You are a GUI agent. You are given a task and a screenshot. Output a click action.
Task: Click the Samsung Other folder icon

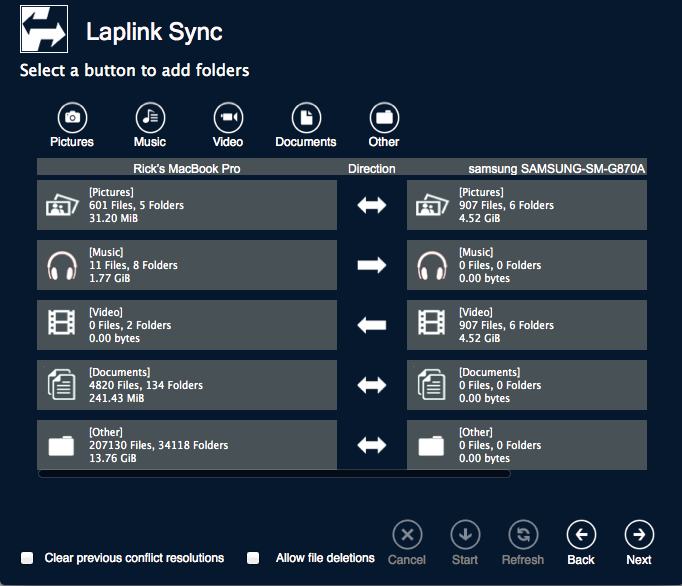431,446
